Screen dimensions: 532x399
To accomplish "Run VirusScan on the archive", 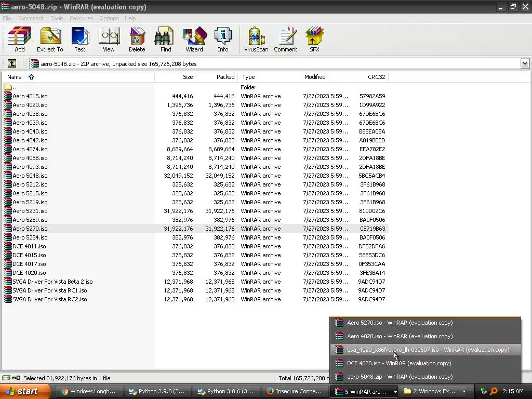I will [256, 39].
